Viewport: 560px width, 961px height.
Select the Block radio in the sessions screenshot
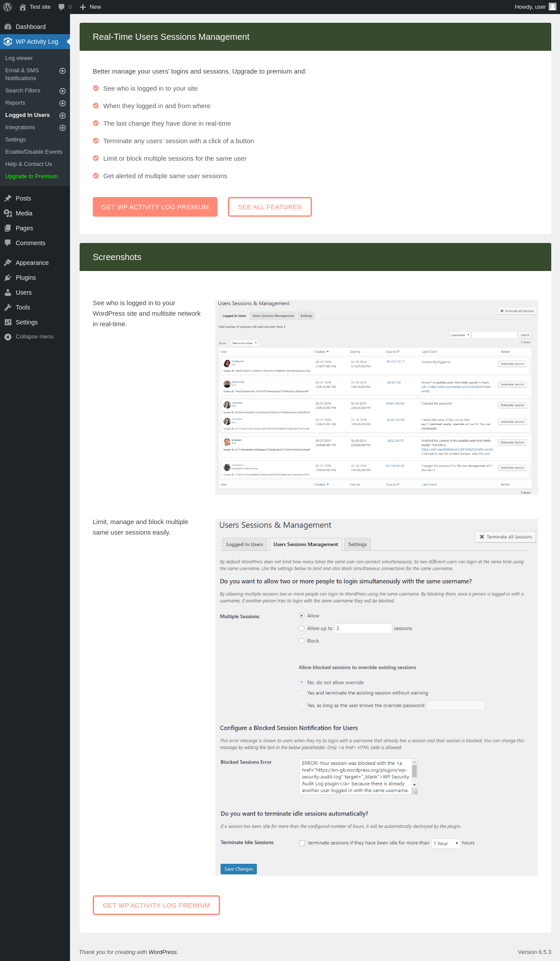point(301,641)
